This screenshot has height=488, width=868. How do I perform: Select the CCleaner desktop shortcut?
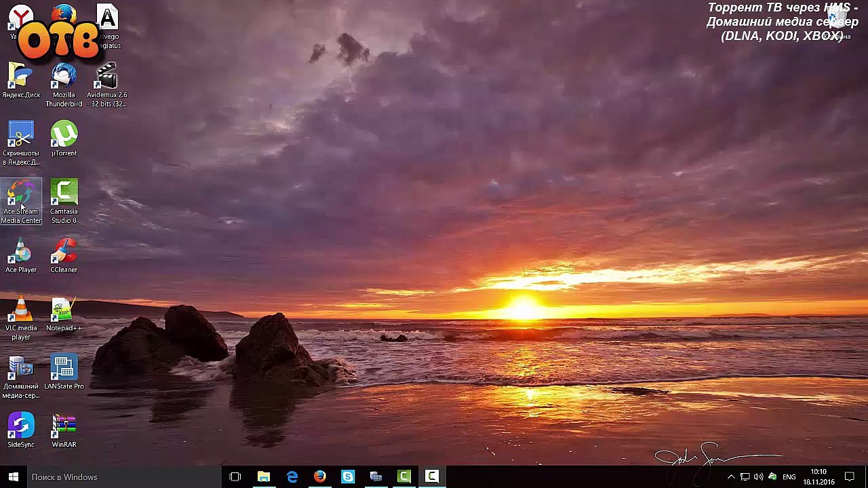64,256
